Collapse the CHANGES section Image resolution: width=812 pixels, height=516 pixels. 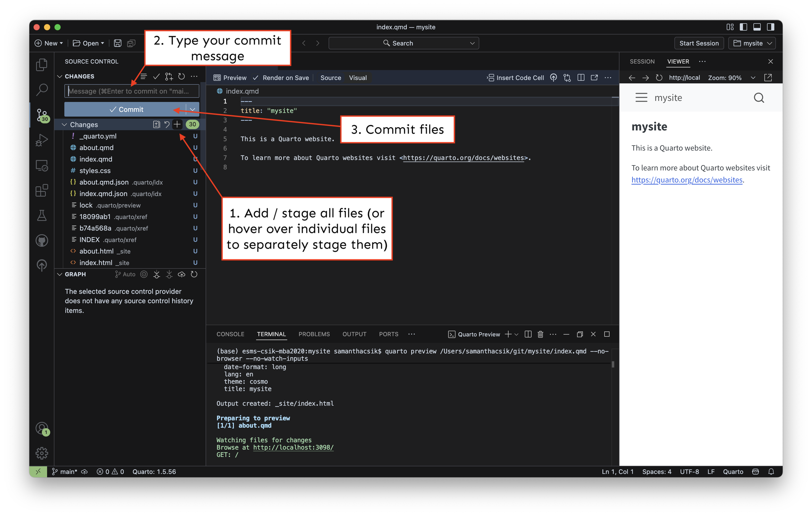(x=60, y=77)
